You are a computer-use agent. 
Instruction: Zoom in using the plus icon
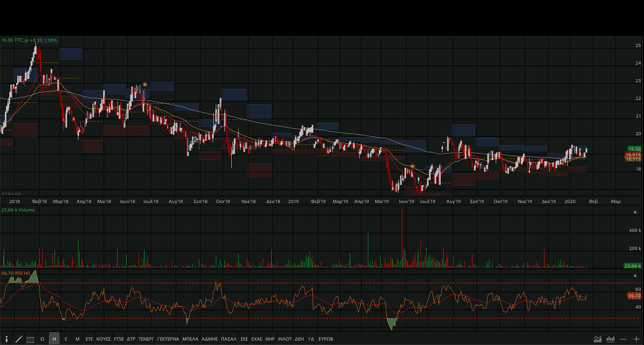click(x=637, y=339)
